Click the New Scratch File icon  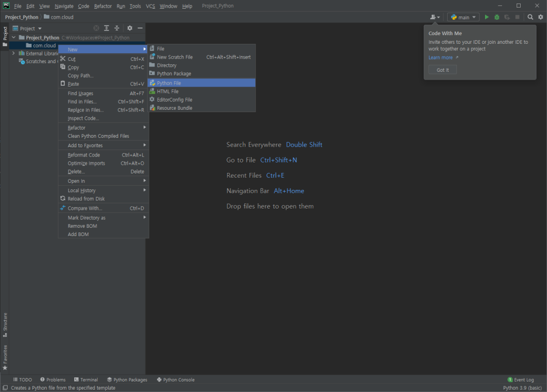pyautogui.click(x=152, y=57)
